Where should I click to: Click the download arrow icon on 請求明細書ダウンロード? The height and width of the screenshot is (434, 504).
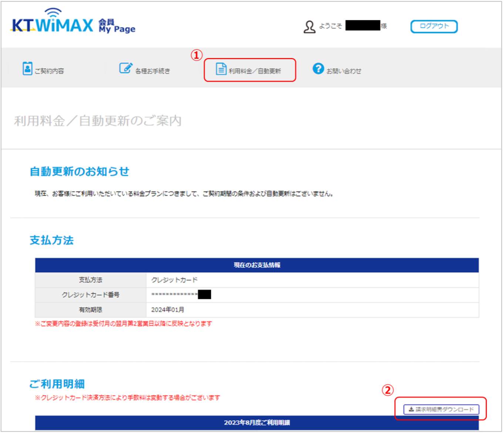411,410
